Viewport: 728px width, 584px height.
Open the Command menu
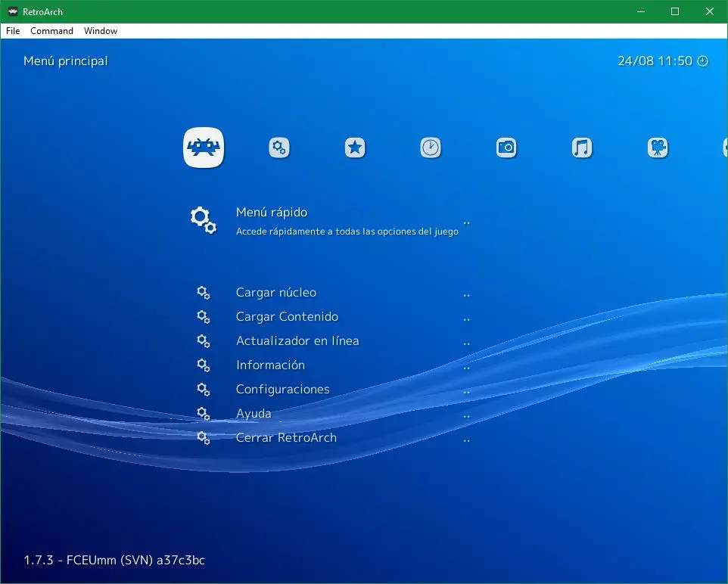[51, 31]
